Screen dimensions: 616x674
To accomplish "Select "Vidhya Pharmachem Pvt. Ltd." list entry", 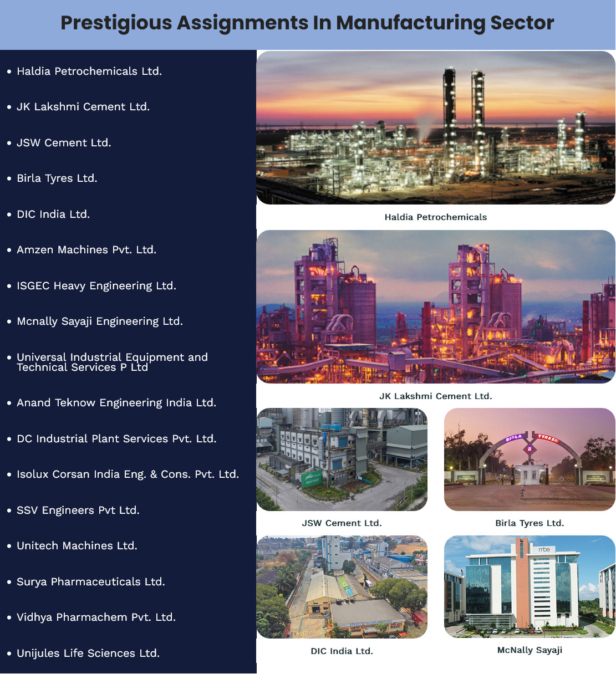I will point(96,617).
